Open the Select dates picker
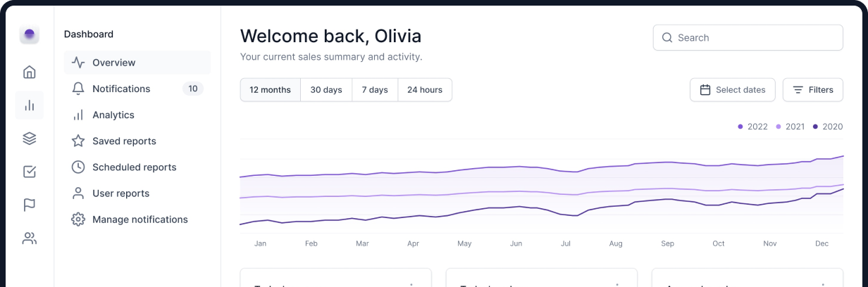The image size is (868, 287). tap(732, 90)
